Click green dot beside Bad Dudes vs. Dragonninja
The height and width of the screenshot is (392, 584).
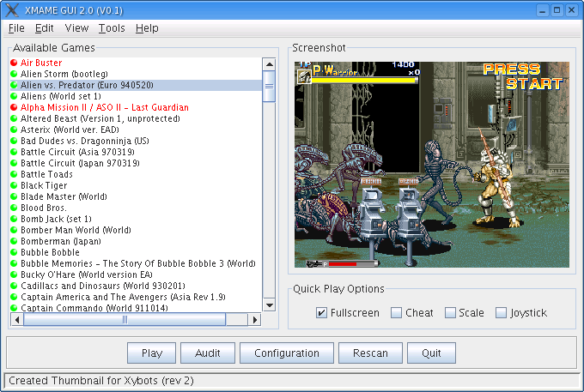pyautogui.click(x=14, y=141)
